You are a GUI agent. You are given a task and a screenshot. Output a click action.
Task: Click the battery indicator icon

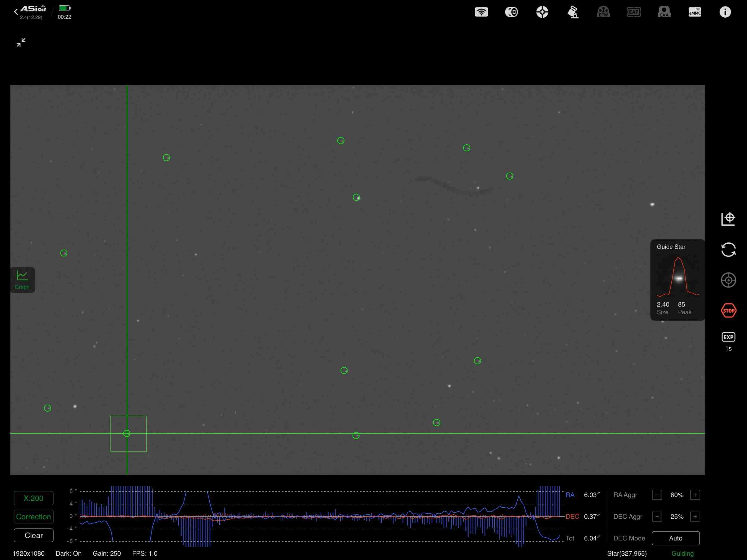pos(65,8)
